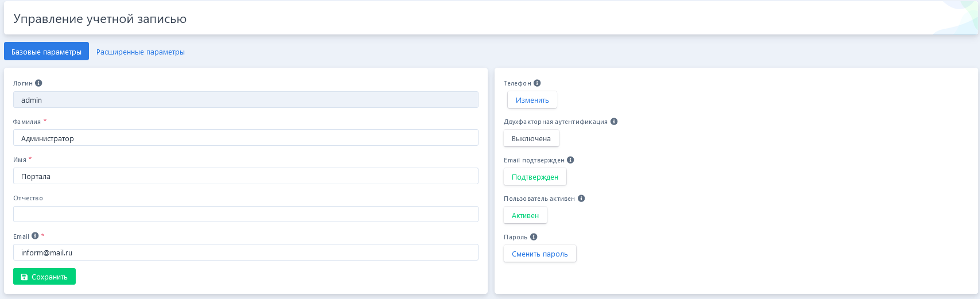Switch to the Базовые параметры tab
The image size is (980, 299).
point(46,52)
